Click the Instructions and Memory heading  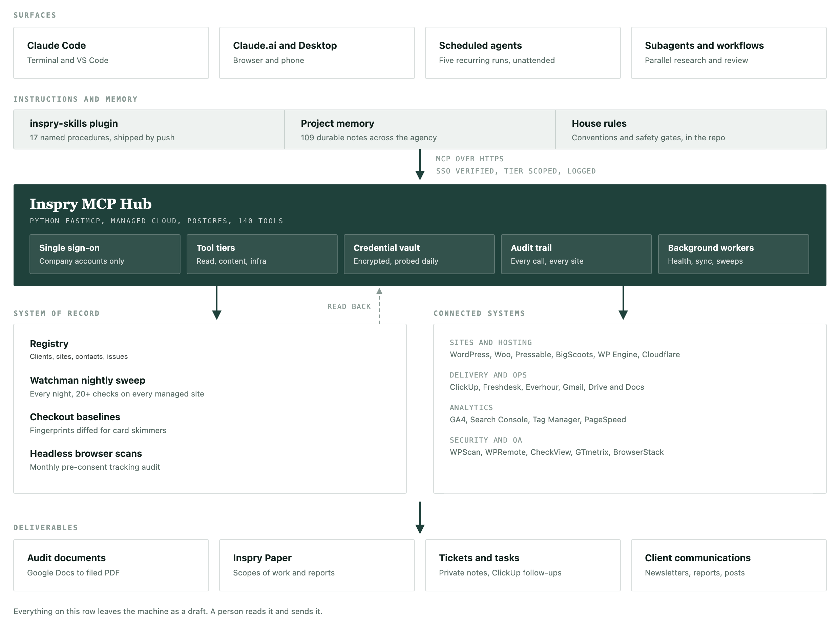click(x=76, y=99)
